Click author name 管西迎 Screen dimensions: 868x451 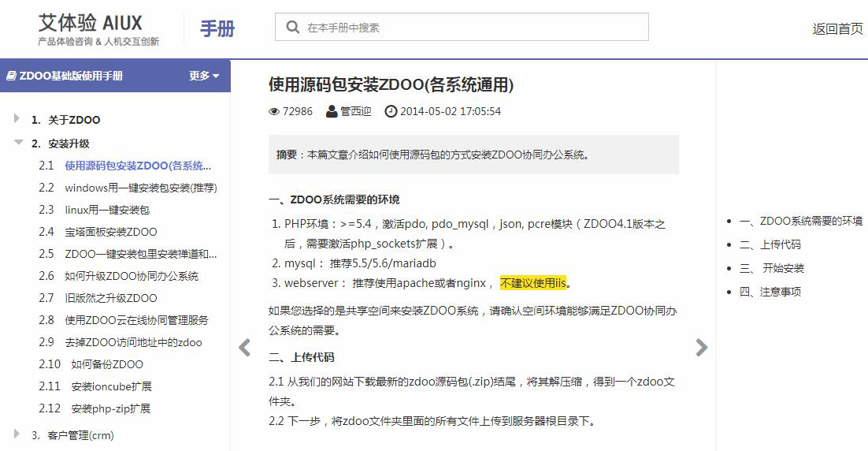355,111
